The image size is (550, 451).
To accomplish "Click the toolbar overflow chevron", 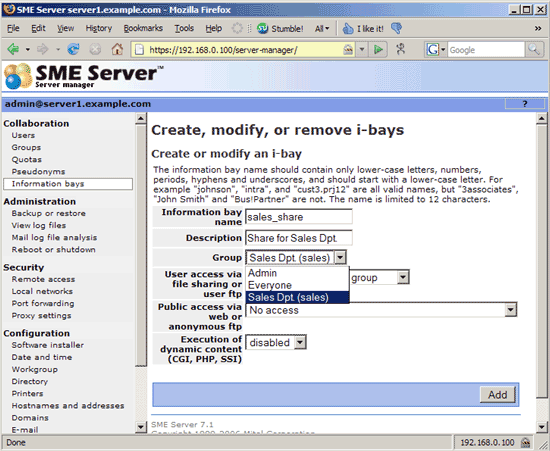I will tap(538, 28).
